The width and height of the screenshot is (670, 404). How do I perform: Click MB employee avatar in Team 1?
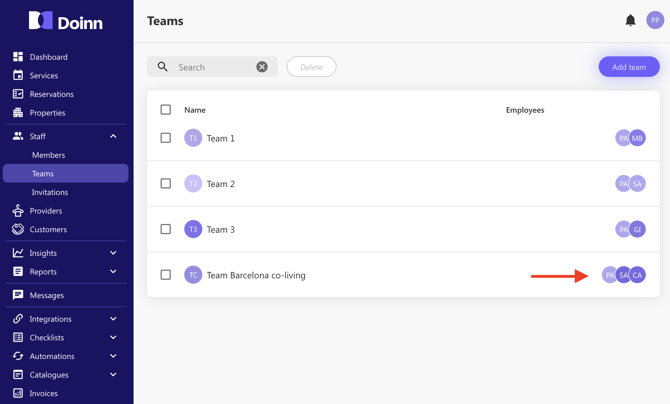coord(637,138)
